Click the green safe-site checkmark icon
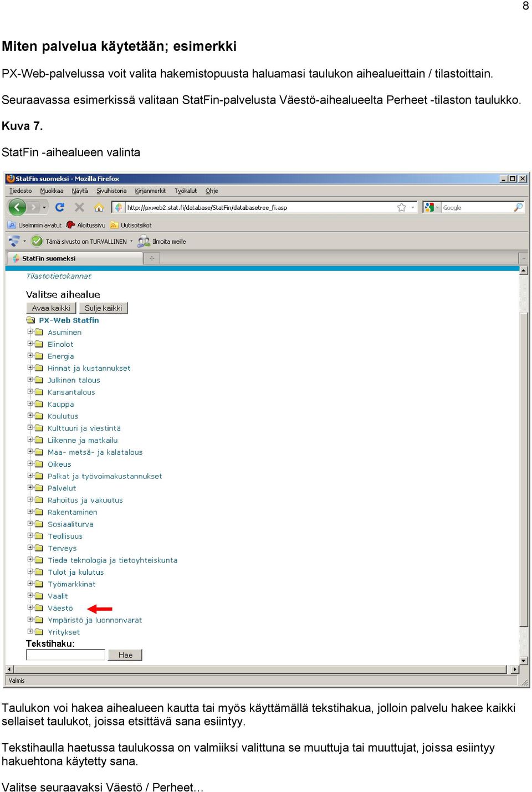Image resolution: width=532 pixels, height=792 pixels. click(x=37, y=241)
